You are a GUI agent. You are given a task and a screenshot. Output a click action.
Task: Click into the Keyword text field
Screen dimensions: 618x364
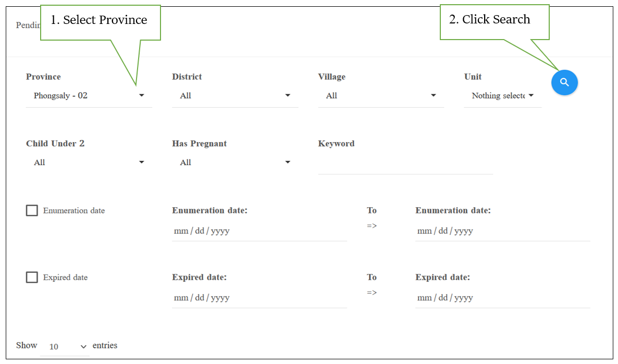tap(405, 163)
